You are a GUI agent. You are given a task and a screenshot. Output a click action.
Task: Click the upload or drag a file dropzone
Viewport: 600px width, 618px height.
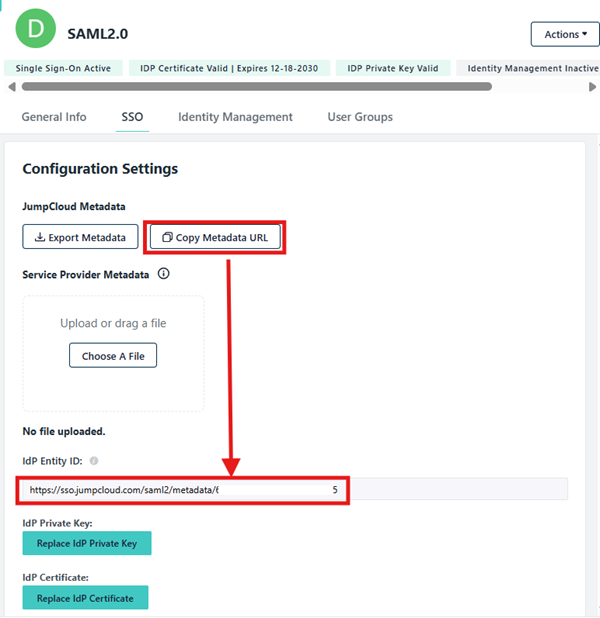113,353
